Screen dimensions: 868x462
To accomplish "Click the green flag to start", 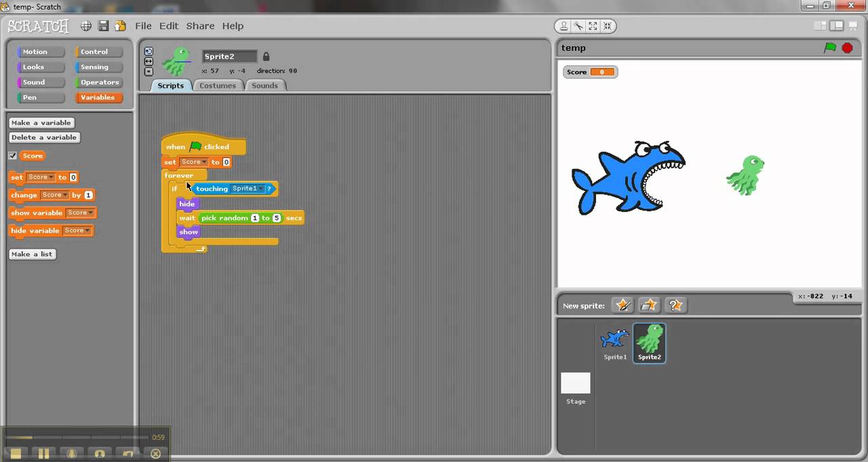I will (830, 47).
